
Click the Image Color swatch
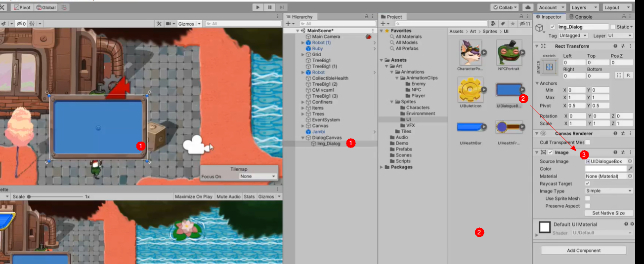[x=605, y=169]
